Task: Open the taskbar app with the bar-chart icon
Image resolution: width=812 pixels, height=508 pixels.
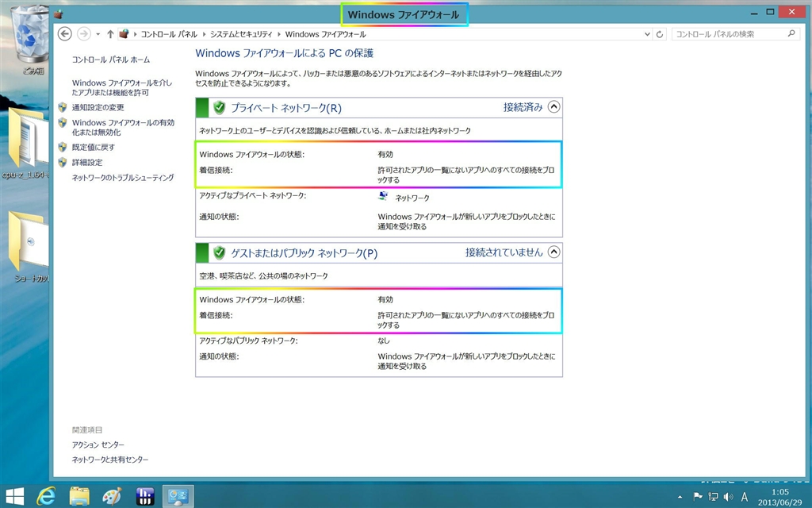Action: pyautogui.click(x=144, y=496)
